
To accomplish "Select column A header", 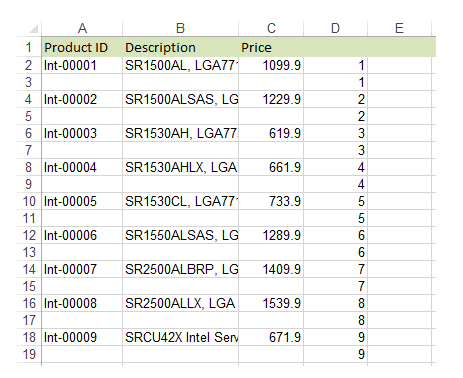I will pyautogui.click(x=82, y=28).
